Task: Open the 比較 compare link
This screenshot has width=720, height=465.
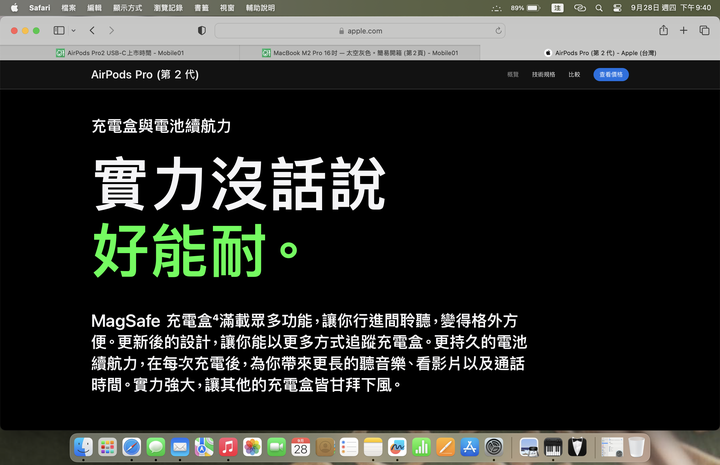Action: pyautogui.click(x=574, y=74)
